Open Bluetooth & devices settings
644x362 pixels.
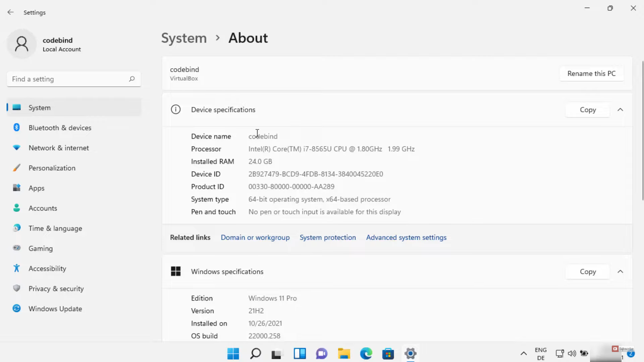pos(60,128)
